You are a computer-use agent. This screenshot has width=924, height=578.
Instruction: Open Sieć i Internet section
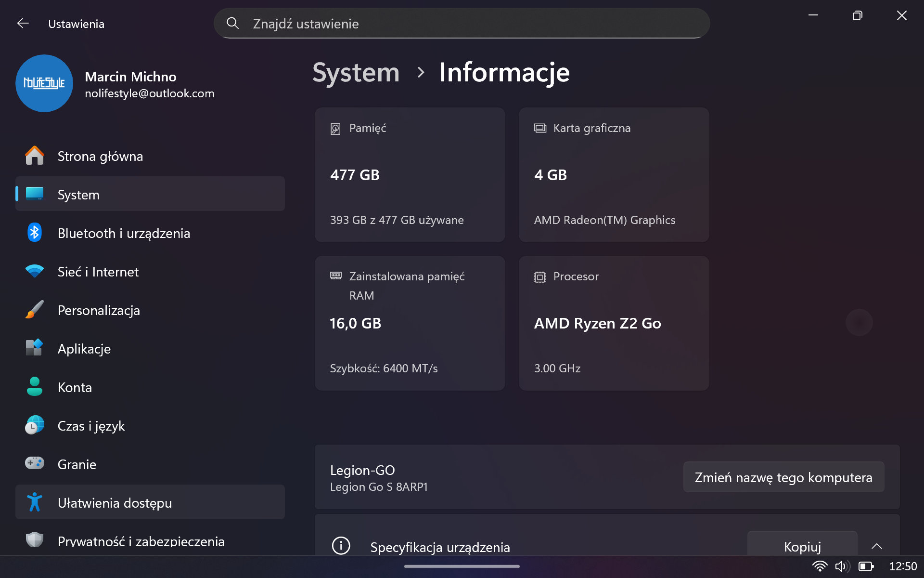98,272
